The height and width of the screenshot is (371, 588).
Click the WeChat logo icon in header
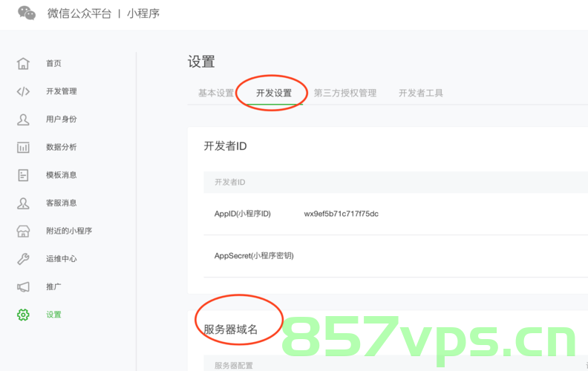27,13
